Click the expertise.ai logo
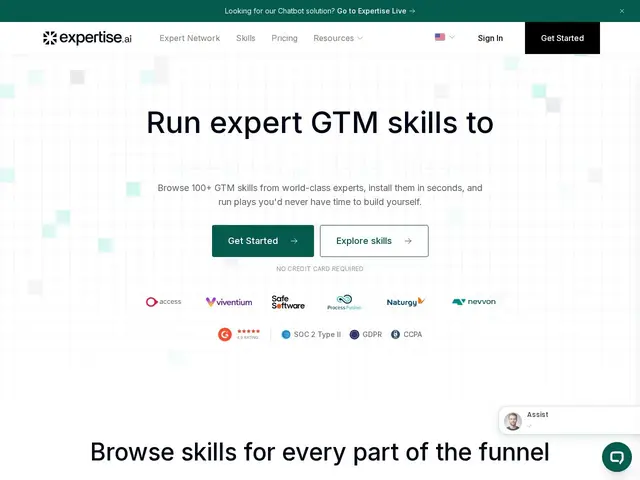This screenshot has width=640, height=480. pos(87,38)
